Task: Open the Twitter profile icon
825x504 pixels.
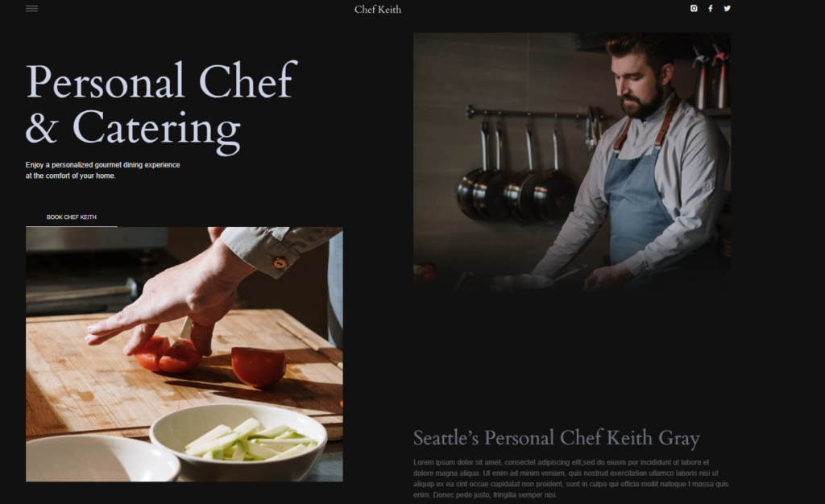Action: 727,8
